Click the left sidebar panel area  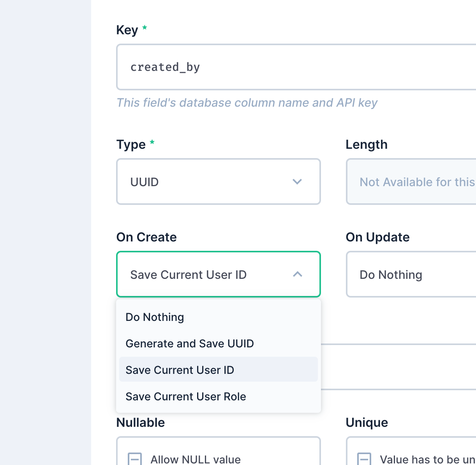coord(45,232)
